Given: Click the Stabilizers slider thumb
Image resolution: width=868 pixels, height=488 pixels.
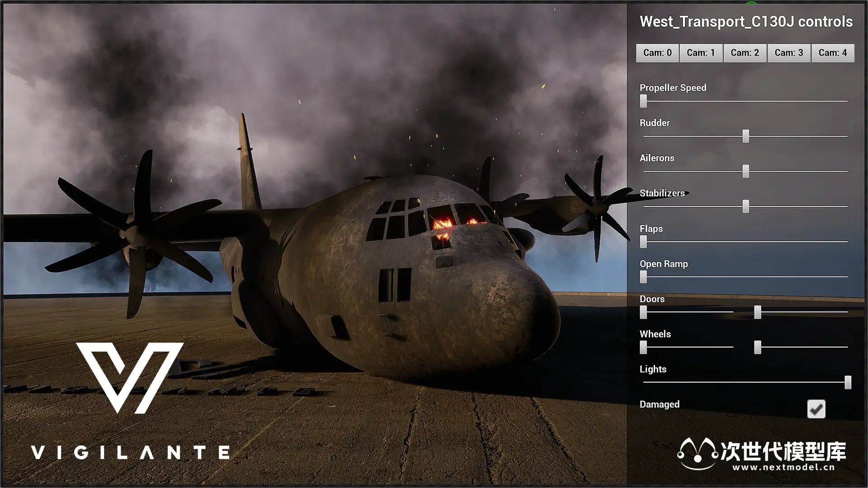Looking at the screenshot, I should (x=745, y=206).
